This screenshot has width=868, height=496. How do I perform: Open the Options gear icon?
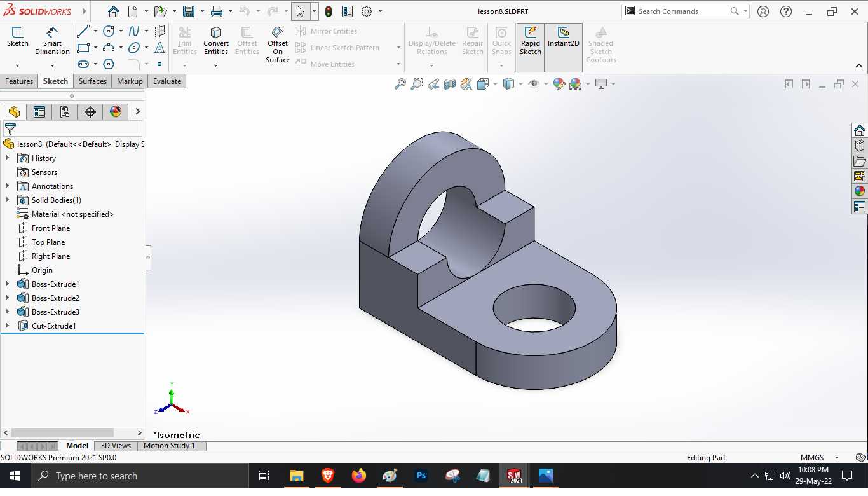[367, 11]
